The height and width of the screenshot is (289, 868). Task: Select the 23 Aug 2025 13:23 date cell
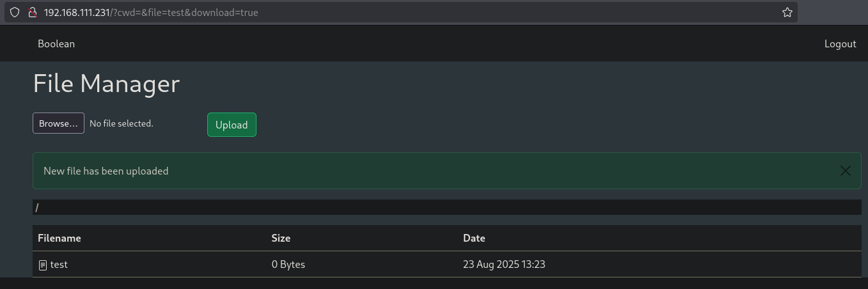point(504,264)
